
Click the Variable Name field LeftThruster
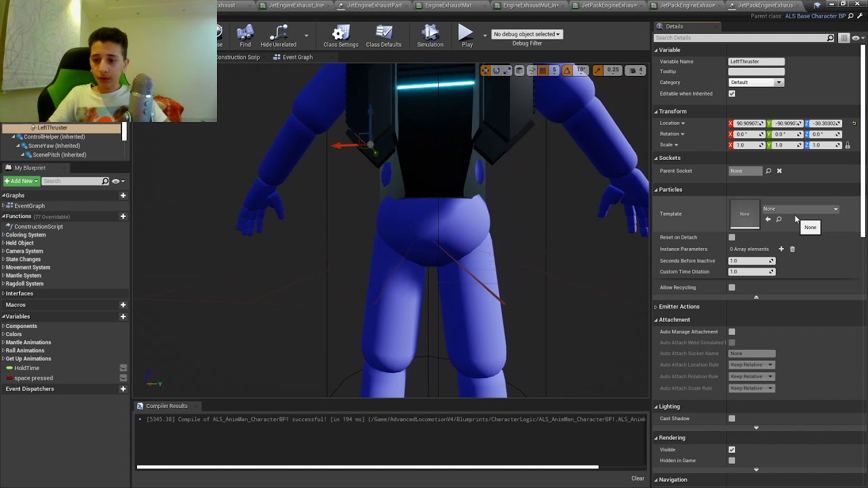(756, 62)
